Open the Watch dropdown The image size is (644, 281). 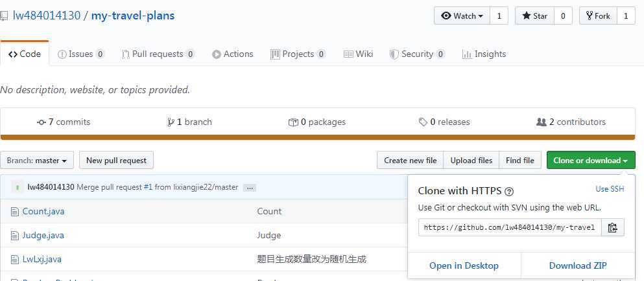click(x=462, y=16)
